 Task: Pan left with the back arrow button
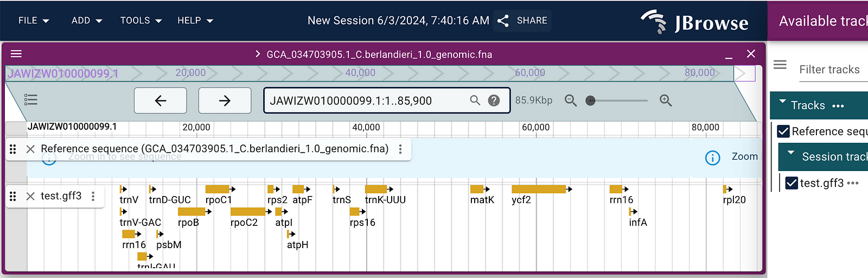pyautogui.click(x=161, y=100)
